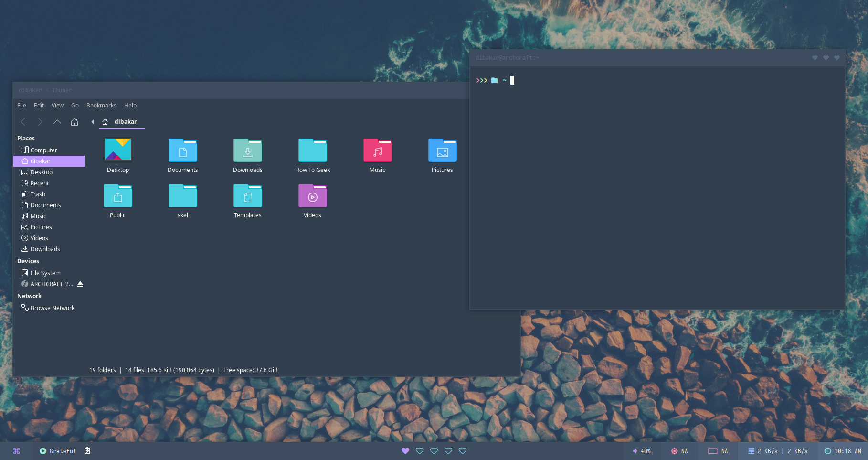
Task: Switch to the third workspace heart
Action: 434,451
